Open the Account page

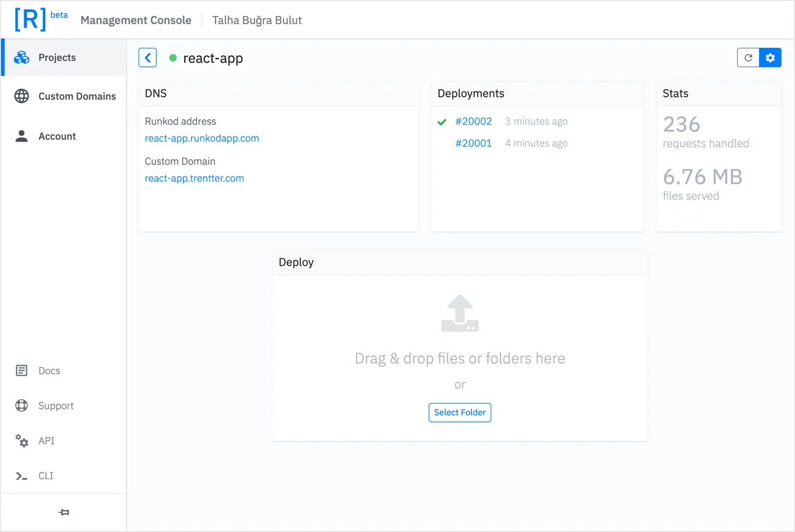[63, 136]
